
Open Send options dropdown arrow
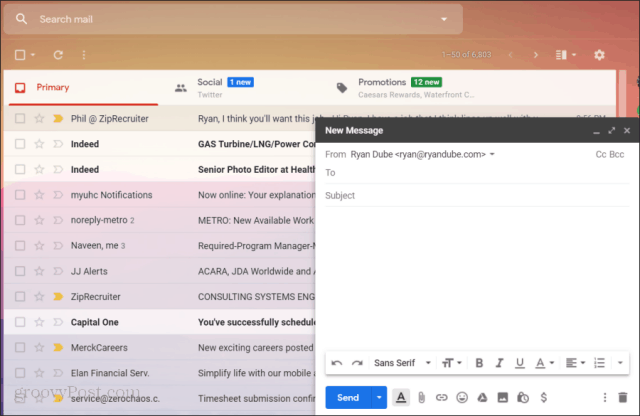[x=379, y=398]
